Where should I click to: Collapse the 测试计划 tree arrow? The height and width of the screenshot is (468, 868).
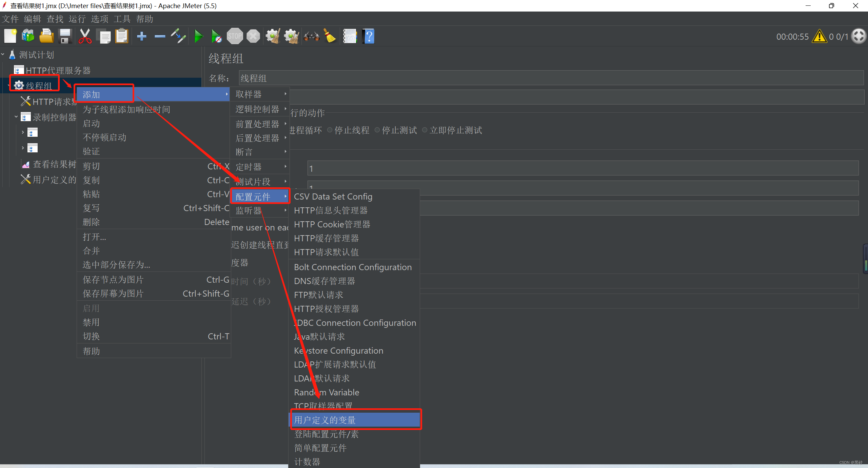point(3,54)
